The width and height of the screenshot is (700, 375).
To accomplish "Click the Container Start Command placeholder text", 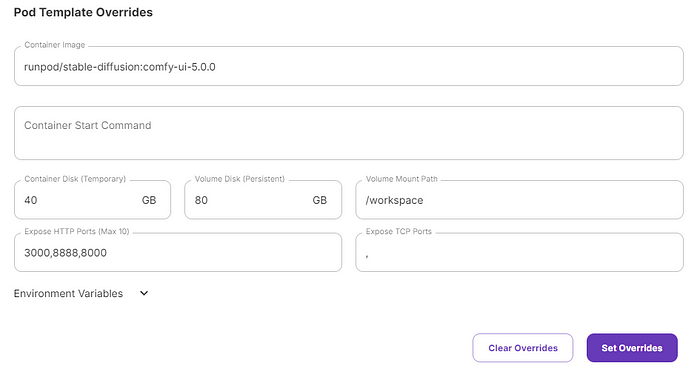I will pyautogui.click(x=88, y=125).
